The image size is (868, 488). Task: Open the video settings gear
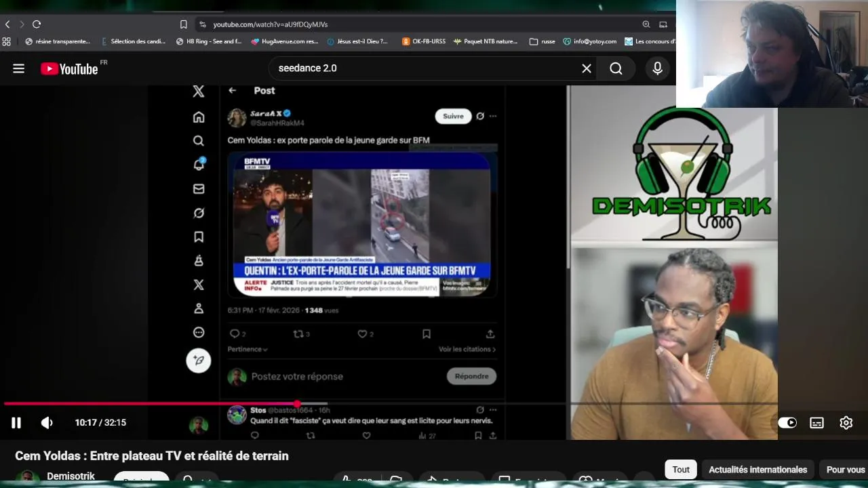coord(846,423)
